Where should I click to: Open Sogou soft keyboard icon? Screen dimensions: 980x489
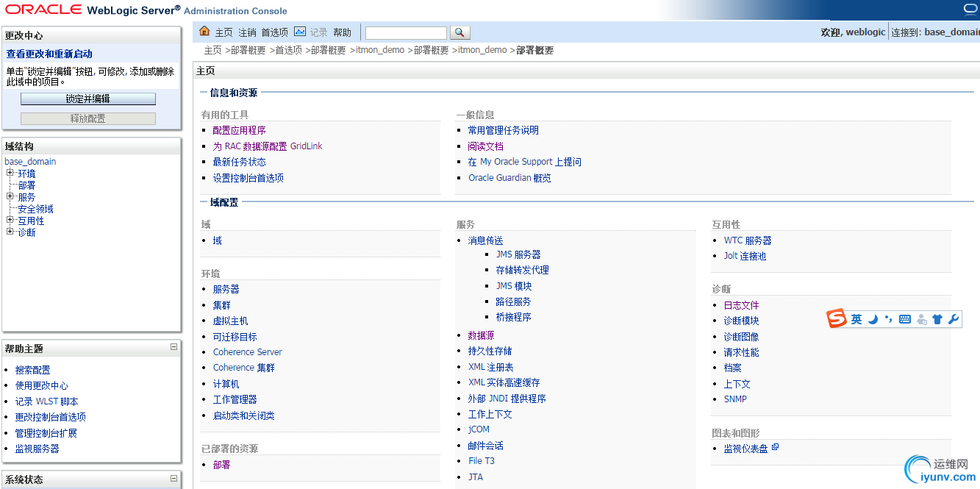click(x=905, y=319)
